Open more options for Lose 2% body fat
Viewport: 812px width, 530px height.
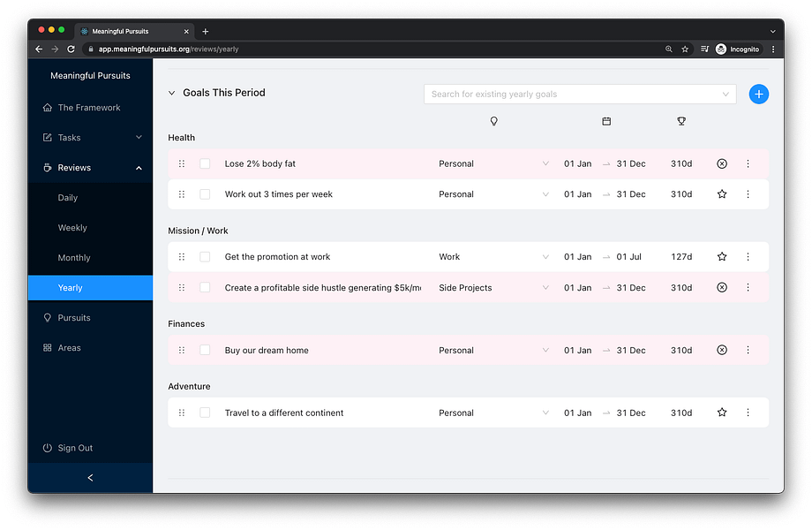point(748,163)
